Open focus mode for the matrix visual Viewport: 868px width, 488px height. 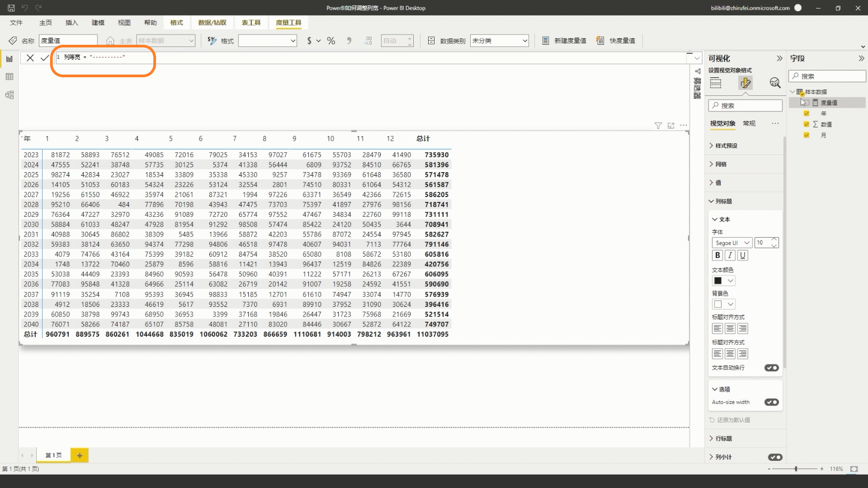(671, 125)
